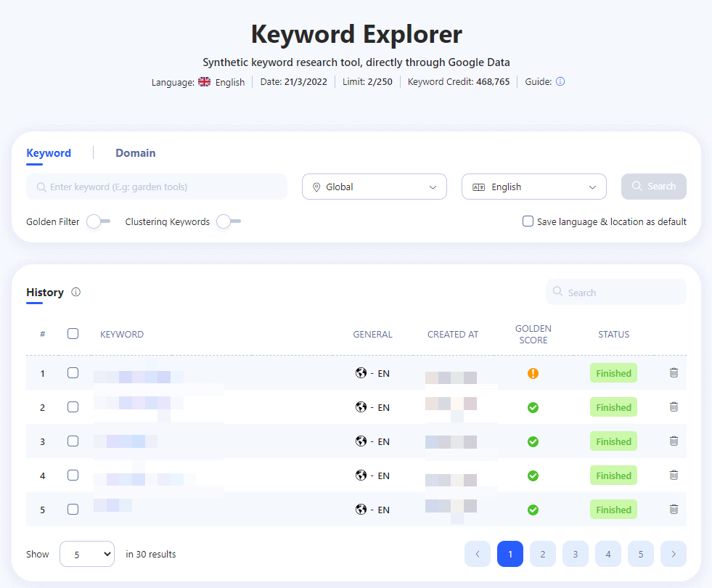Select the checkbox for history row 2
The width and height of the screenshot is (712, 588).
point(73,407)
